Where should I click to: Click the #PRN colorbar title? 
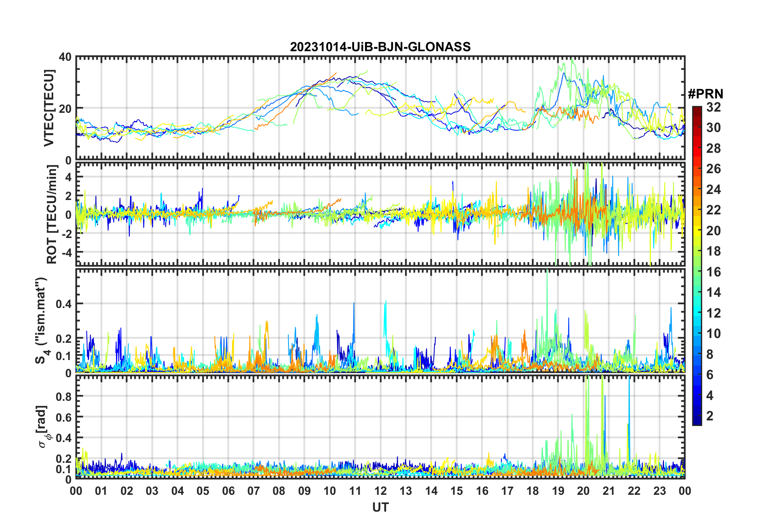[705, 94]
